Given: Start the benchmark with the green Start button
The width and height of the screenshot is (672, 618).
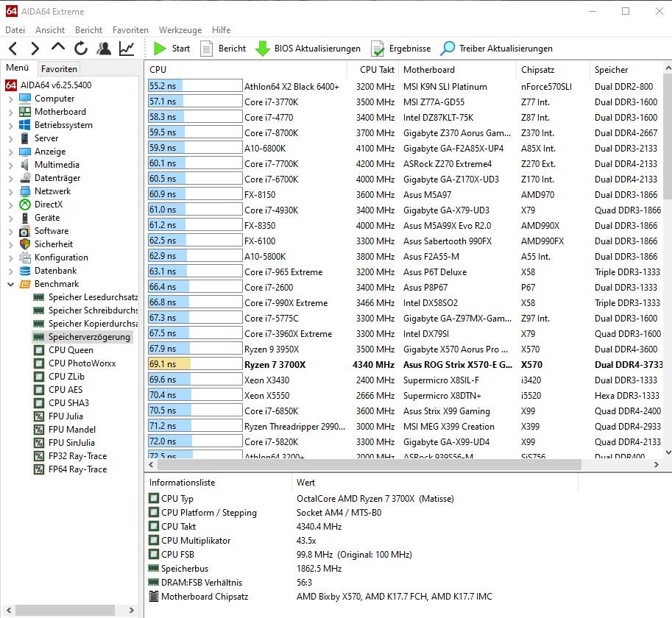Looking at the screenshot, I should (x=171, y=49).
